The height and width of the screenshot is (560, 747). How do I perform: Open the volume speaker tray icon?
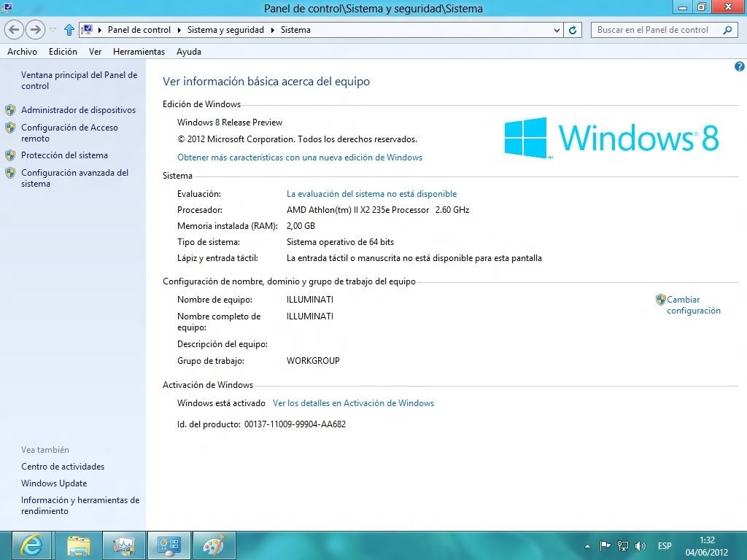tap(640, 545)
